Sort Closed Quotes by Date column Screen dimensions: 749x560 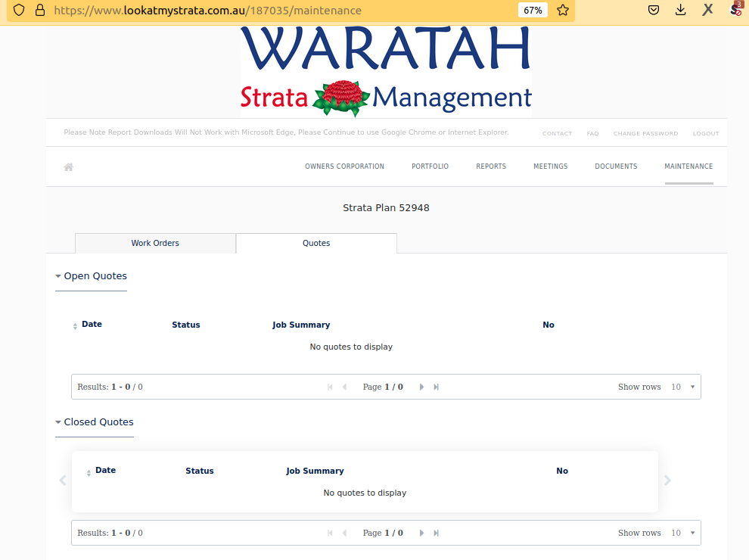pos(101,471)
